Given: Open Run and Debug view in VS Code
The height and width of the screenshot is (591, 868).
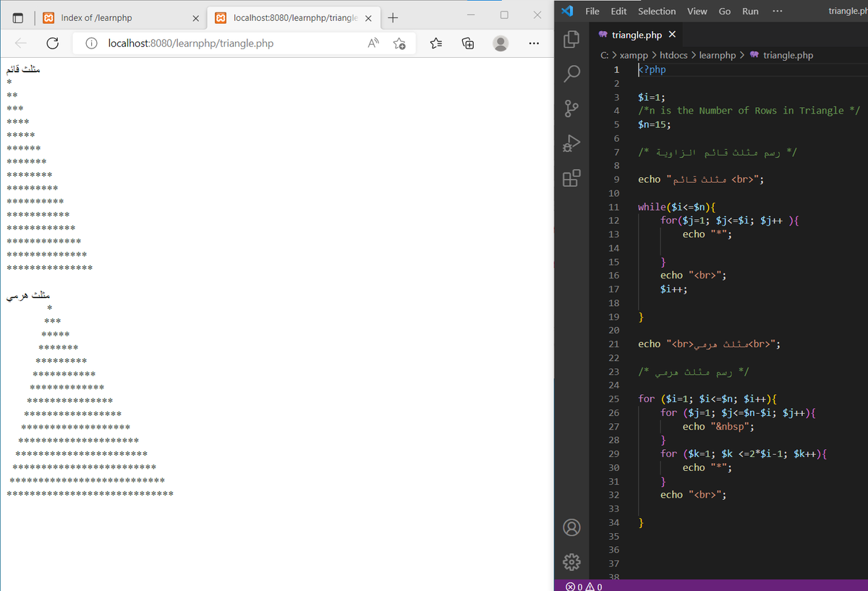Looking at the screenshot, I should 571,143.
